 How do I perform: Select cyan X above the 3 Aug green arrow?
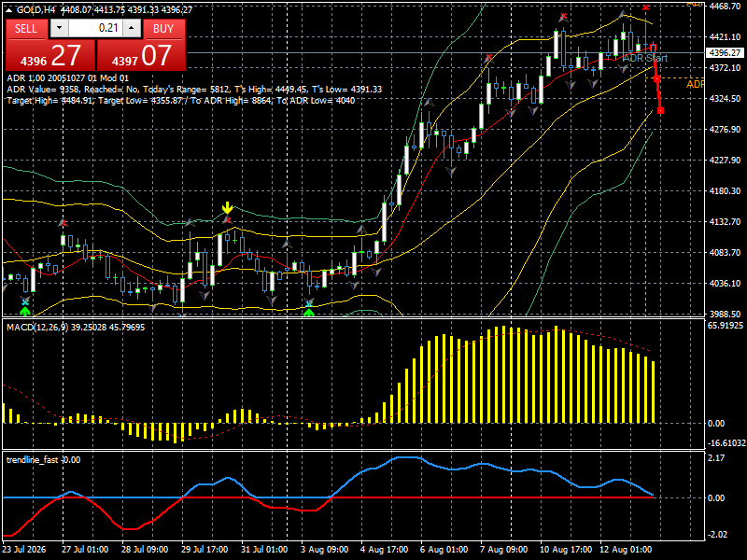(x=309, y=303)
